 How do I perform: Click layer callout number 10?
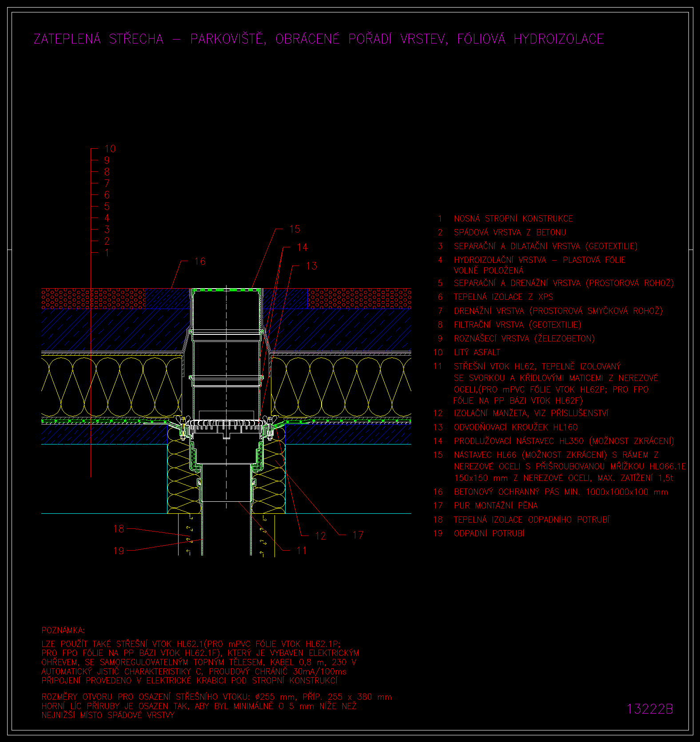click(110, 149)
